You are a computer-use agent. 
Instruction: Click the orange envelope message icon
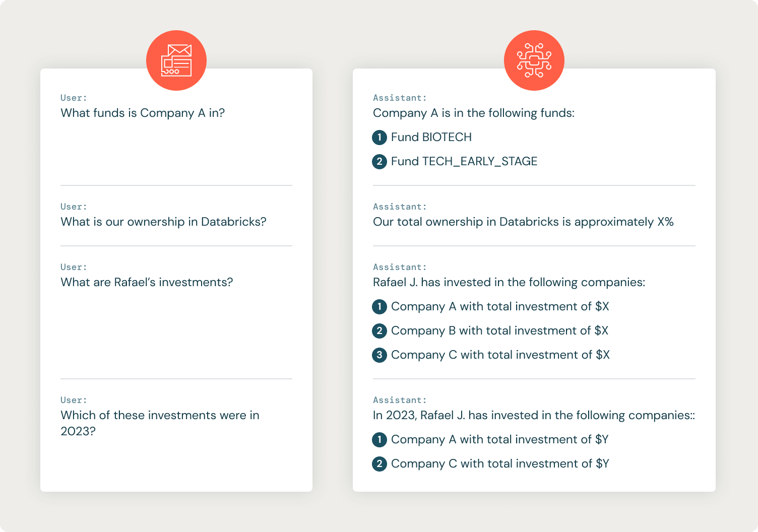[176, 60]
